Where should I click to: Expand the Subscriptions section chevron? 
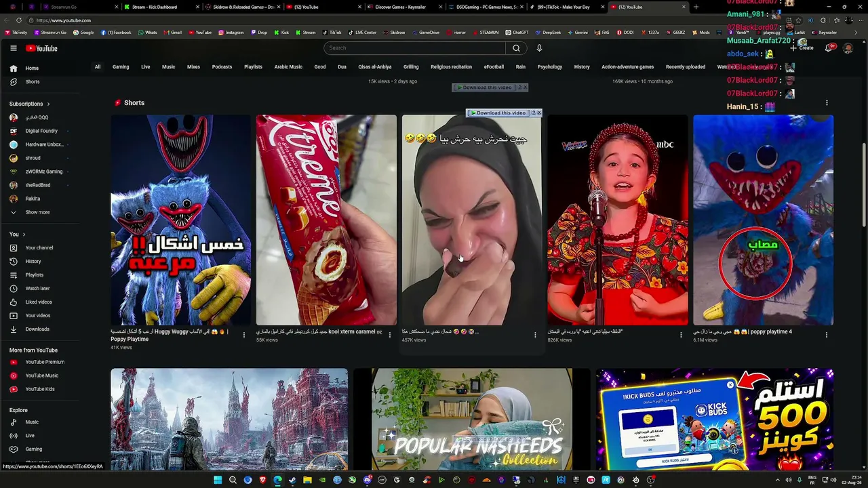point(48,104)
